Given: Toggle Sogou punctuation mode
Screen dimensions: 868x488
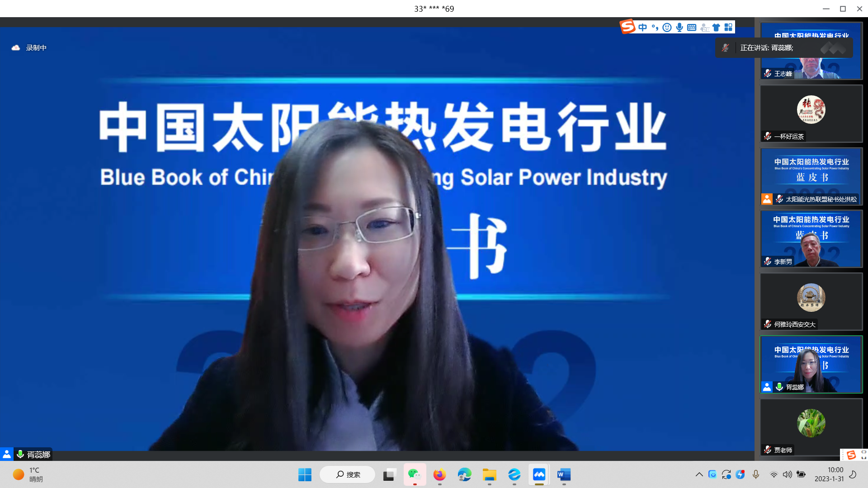Looking at the screenshot, I should [x=655, y=28].
